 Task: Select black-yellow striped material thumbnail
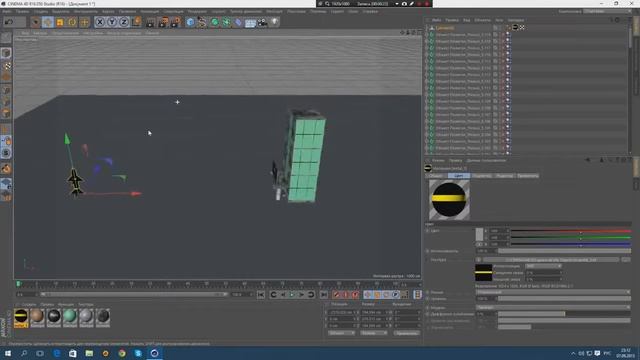point(21,318)
